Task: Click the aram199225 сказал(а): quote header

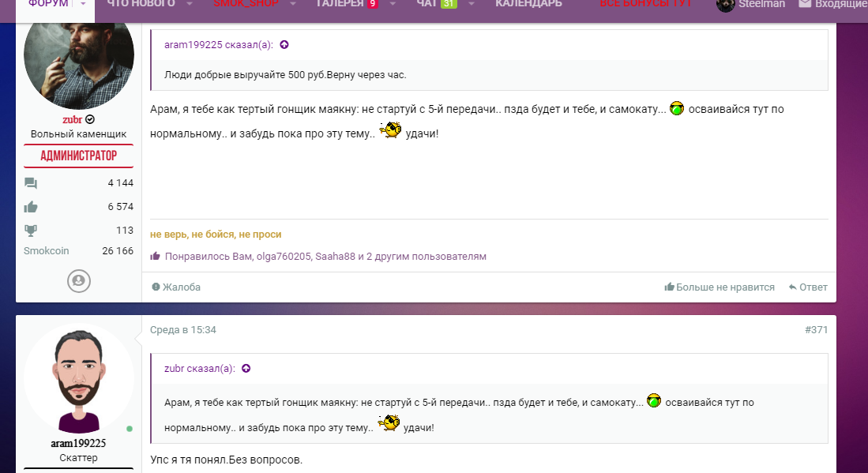Action: coord(219,45)
